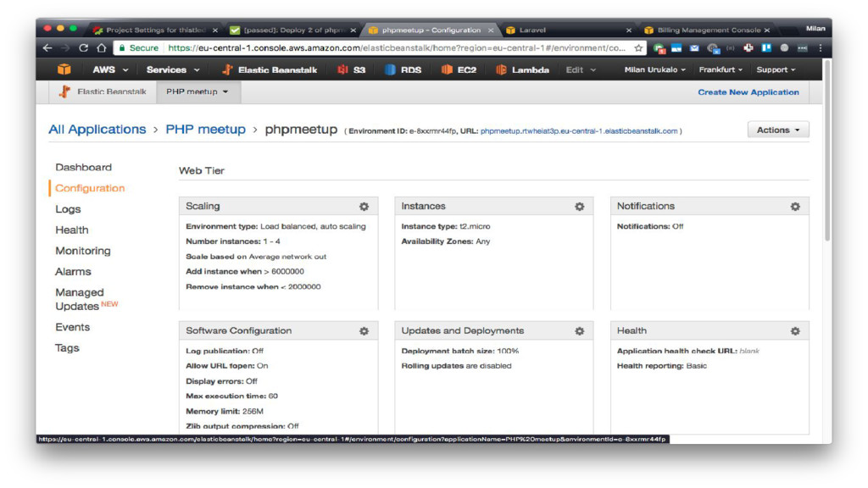Viewport: 868px width, 488px height.
Task: Click 'Health reporting: Basic' text
Action: pos(661,366)
